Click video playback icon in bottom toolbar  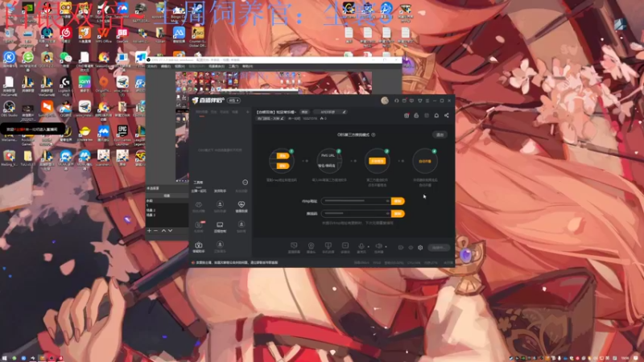pos(345,247)
